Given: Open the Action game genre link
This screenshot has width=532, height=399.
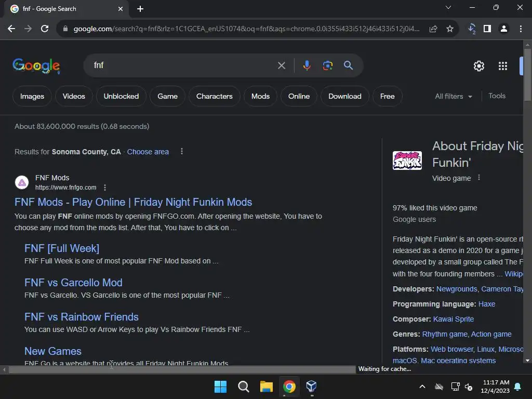Looking at the screenshot, I should tap(491, 334).
